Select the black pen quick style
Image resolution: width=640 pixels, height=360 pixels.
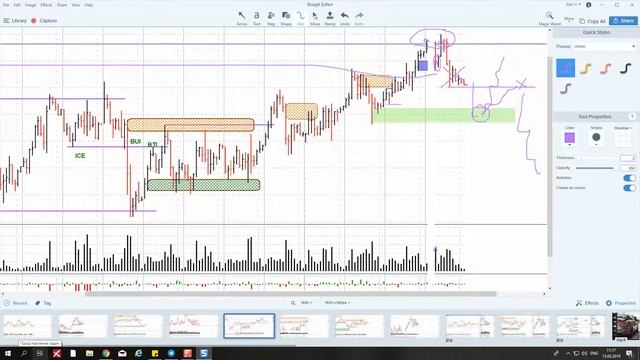coord(625,68)
